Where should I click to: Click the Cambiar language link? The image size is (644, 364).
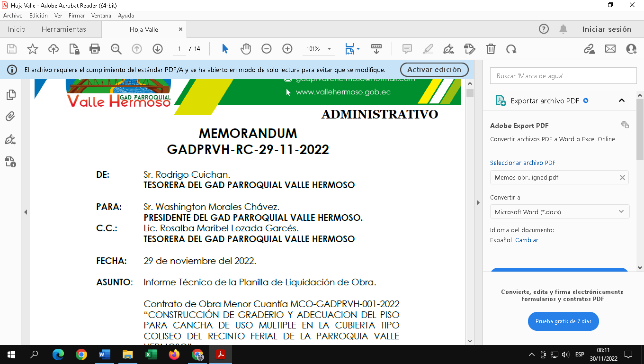[x=527, y=240]
